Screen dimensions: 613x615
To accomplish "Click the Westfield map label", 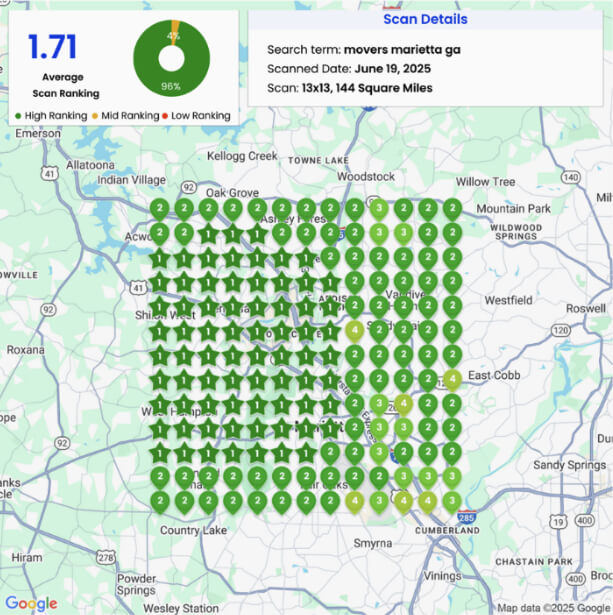I will click(508, 300).
